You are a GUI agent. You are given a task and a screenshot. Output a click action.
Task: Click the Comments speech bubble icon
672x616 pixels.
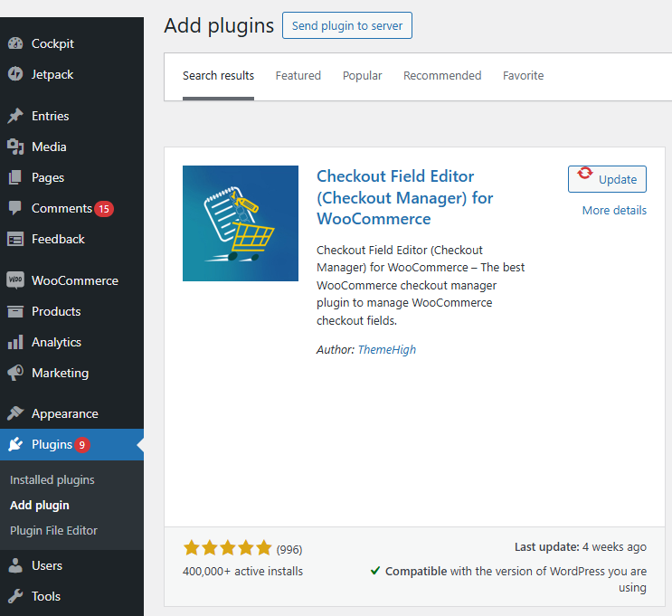point(15,208)
